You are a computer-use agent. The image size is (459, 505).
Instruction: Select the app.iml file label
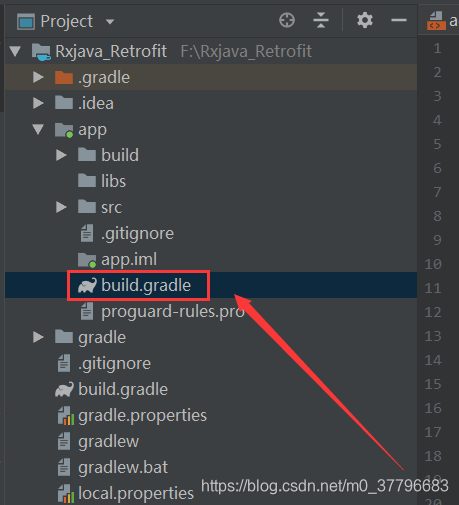pos(129,260)
